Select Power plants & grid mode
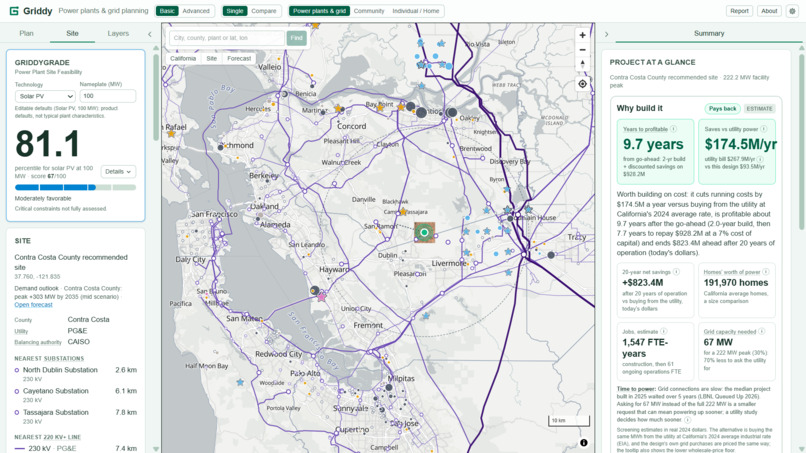This screenshot has width=806, height=453. coord(319,11)
